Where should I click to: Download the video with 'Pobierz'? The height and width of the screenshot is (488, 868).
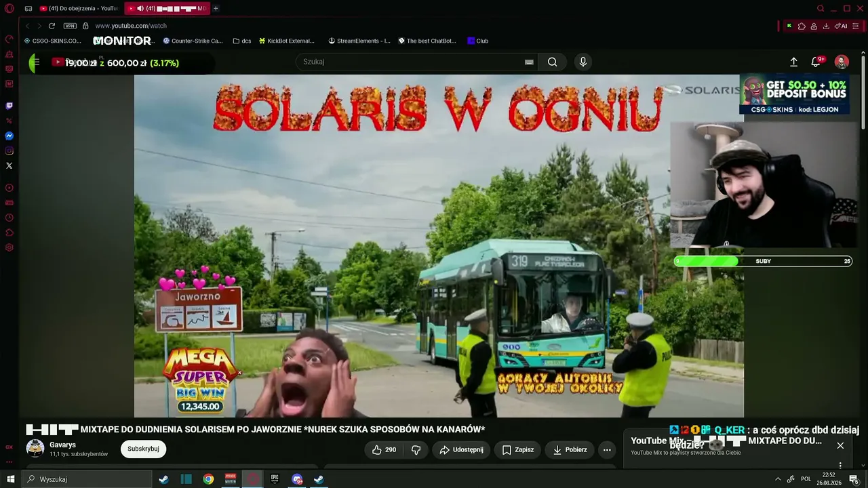coord(570,449)
